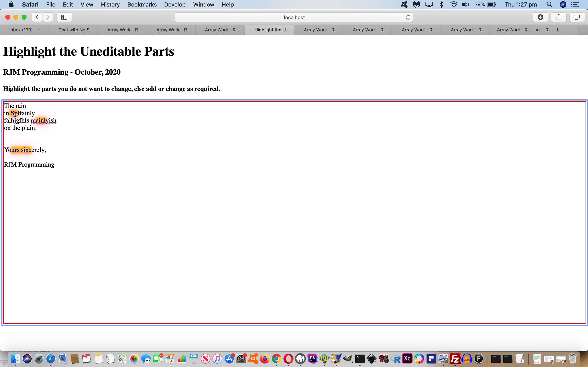Launch Firefox from the Dock
This screenshot has width=588, height=367.
coord(265,358)
